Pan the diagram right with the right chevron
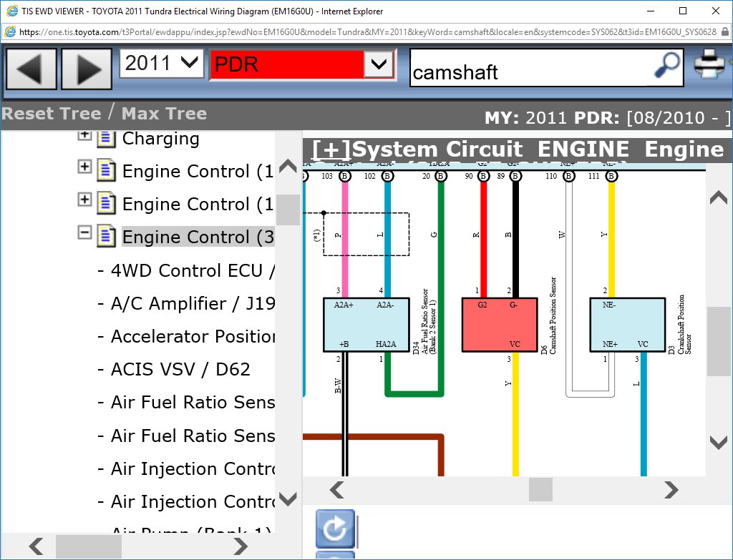The width and height of the screenshot is (733, 560). pyautogui.click(x=671, y=490)
